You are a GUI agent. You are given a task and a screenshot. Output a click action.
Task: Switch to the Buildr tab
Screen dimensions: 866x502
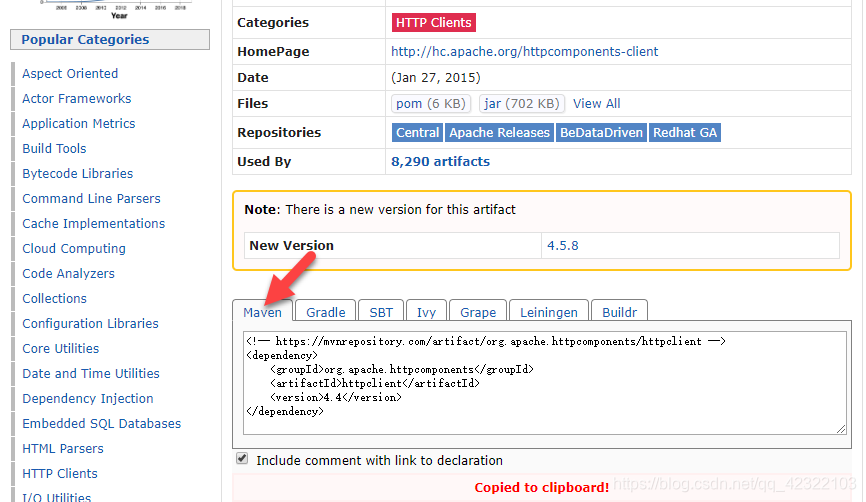pyautogui.click(x=620, y=312)
